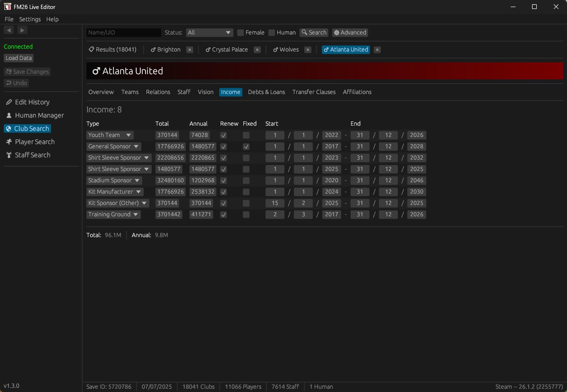Open the Help menu
This screenshot has height=392, width=567.
[52, 19]
